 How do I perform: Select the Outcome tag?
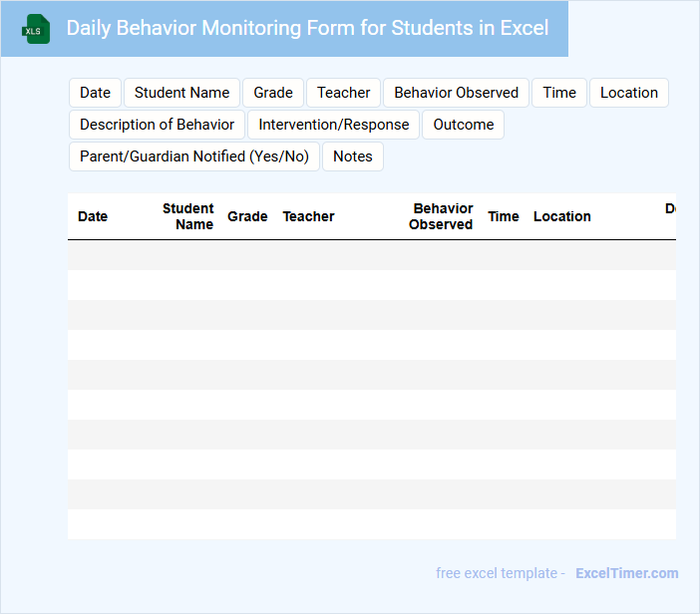point(463,125)
